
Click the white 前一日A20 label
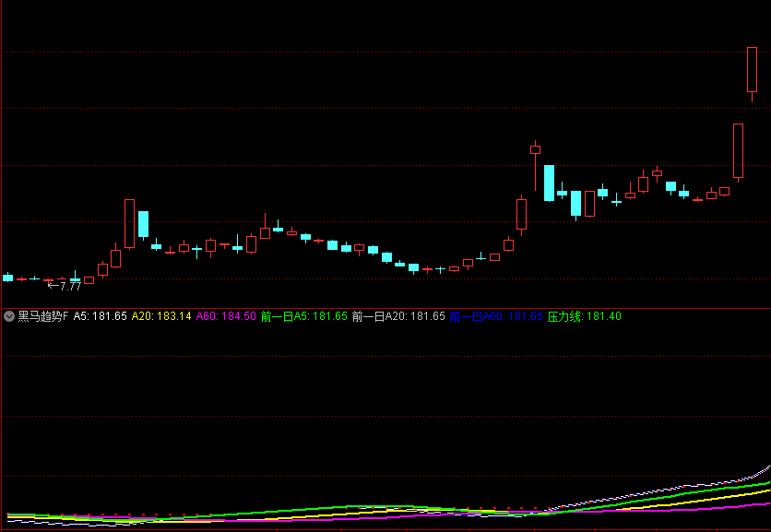[x=398, y=316]
